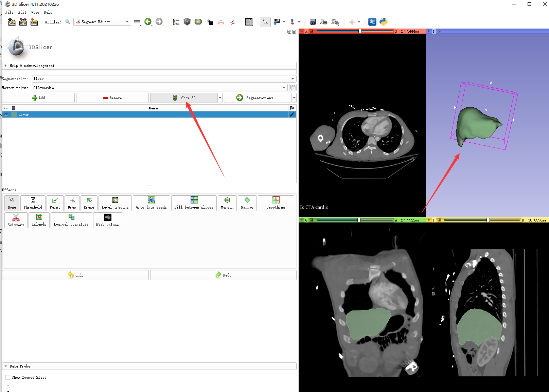Click the DCM import icon
This screenshot has height=392, width=549.
coord(23,21)
